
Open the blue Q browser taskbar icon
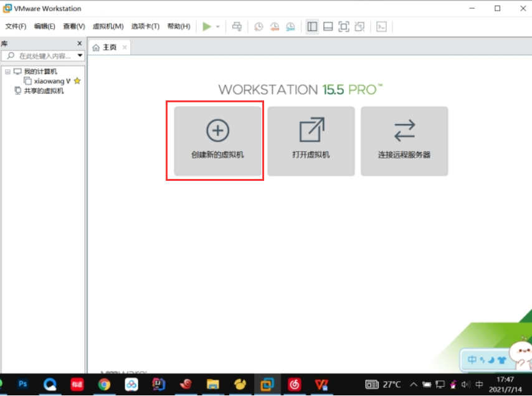click(x=50, y=384)
